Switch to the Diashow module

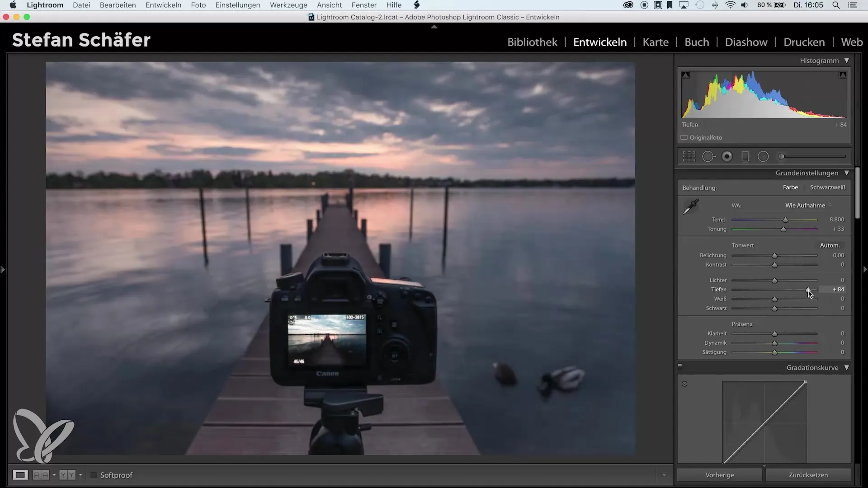746,42
